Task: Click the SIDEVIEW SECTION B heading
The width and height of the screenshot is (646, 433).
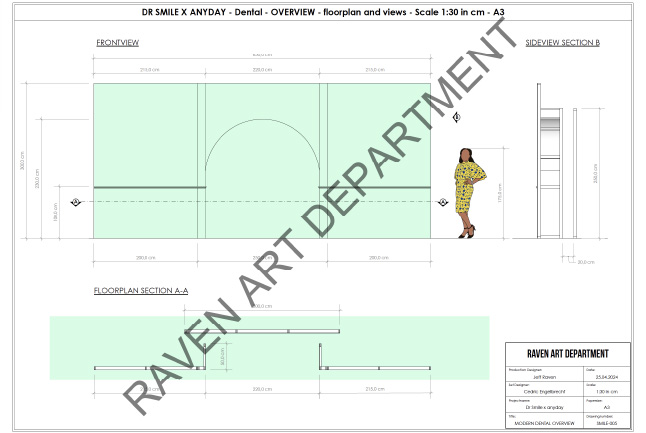Action: pos(562,45)
